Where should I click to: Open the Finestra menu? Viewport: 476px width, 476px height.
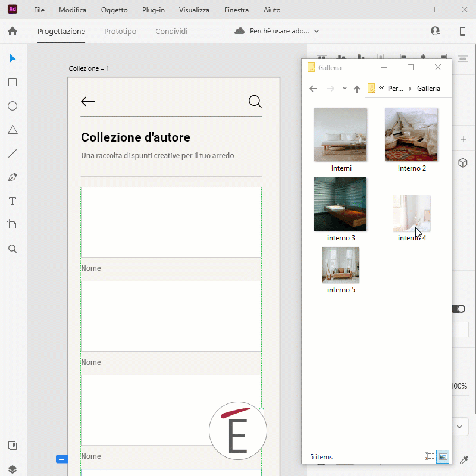click(x=236, y=10)
